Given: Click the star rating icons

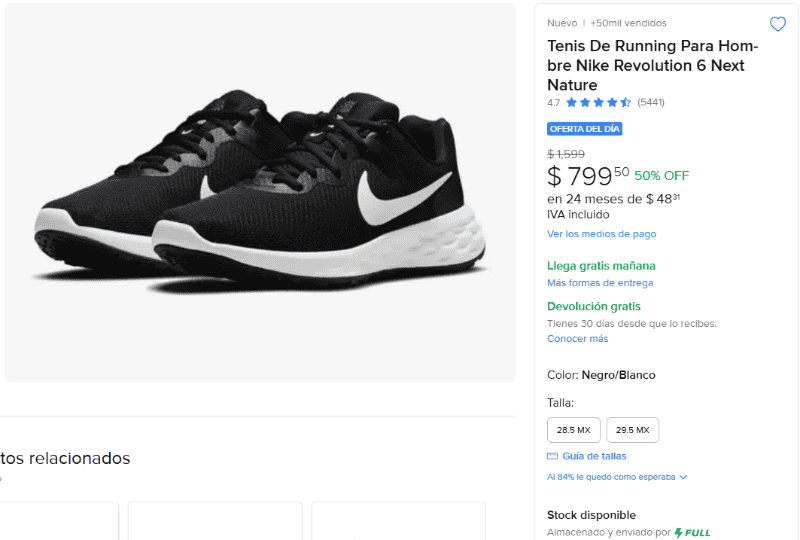Looking at the screenshot, I should [x=598, y=102].
